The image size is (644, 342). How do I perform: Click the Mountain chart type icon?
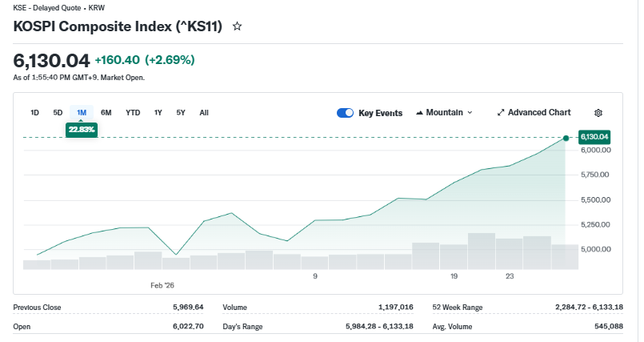(419, 113)
